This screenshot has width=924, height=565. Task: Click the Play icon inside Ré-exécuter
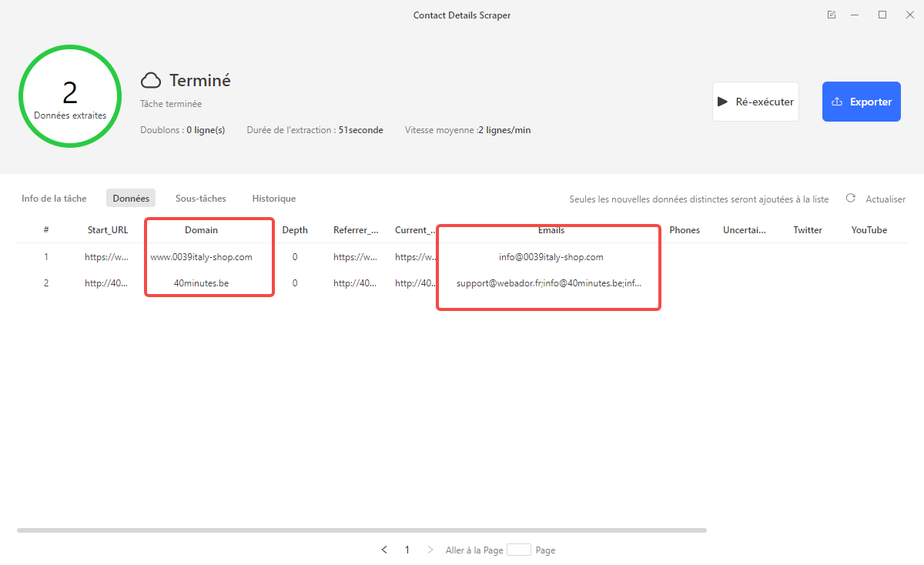tap(722, 102)
